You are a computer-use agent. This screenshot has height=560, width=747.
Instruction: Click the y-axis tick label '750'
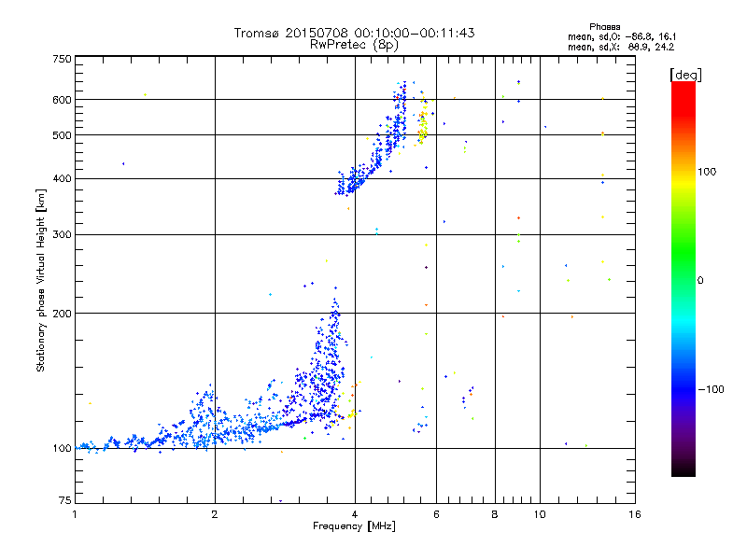click(62, 59)
